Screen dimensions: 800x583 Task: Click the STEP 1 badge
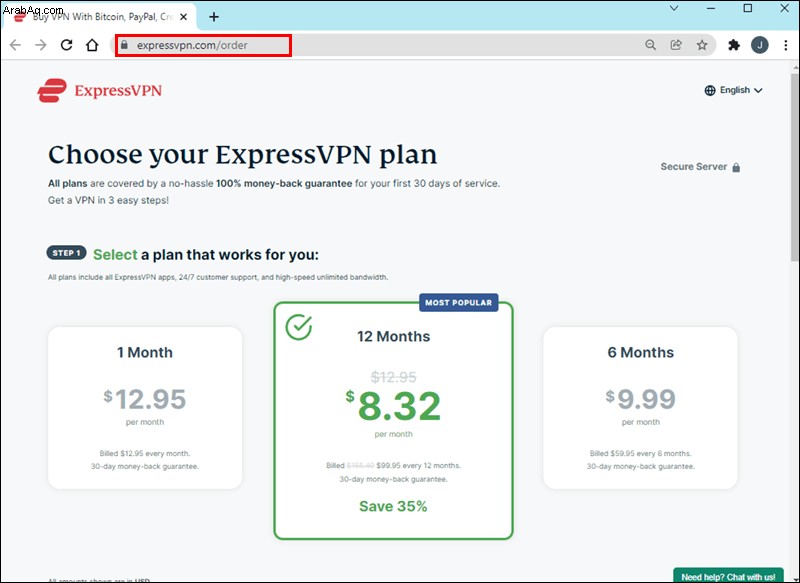(66, 253)
